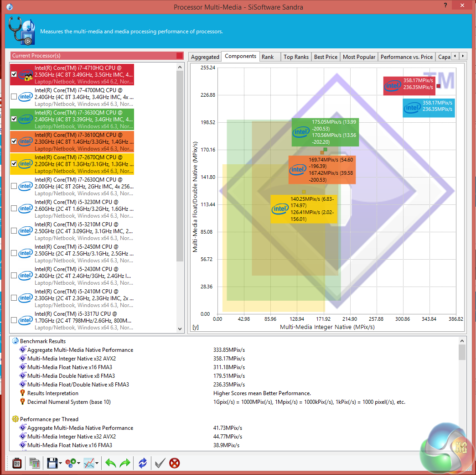Uncheck the i7-4710HQ processor checkbox

[x=14, y=74]
